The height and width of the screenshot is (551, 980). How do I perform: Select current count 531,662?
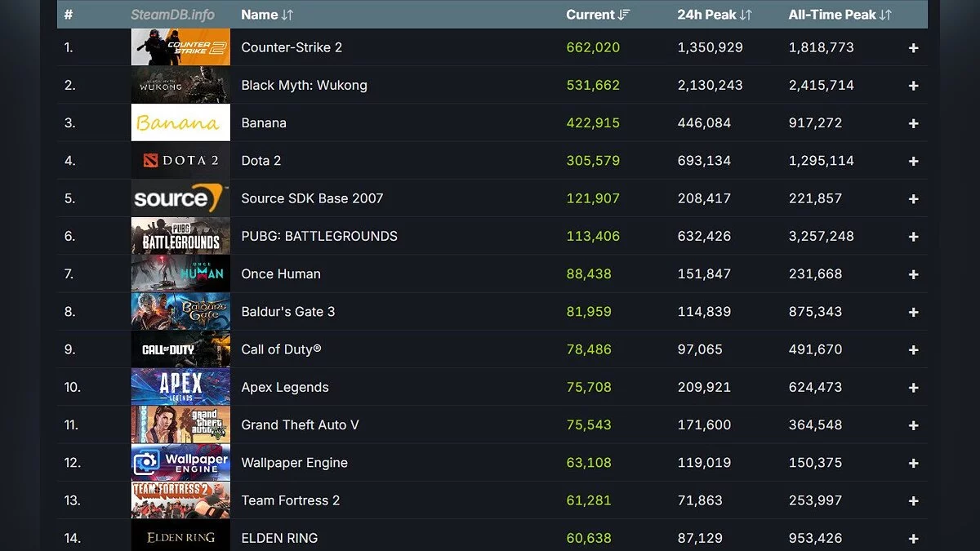coord(593,85)
